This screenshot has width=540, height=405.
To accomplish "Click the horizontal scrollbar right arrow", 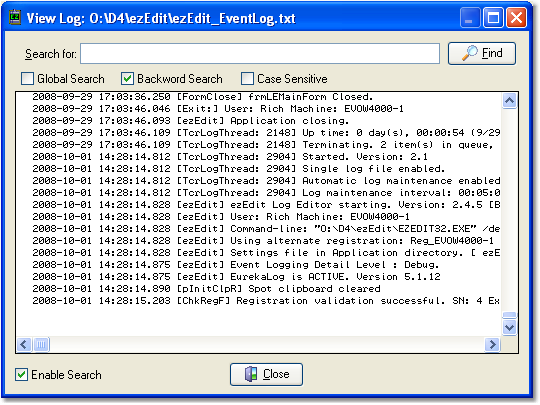I will (x=492, y=344).
